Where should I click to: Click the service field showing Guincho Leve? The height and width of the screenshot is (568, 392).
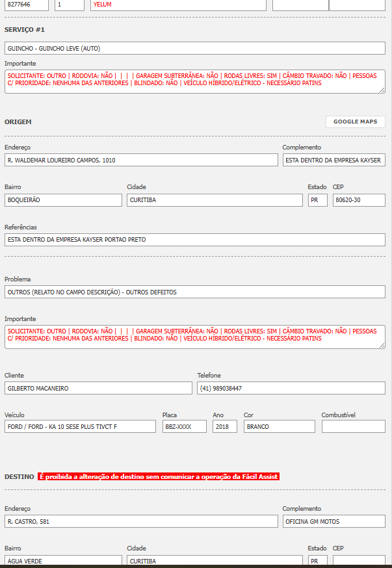pos(194,48)
